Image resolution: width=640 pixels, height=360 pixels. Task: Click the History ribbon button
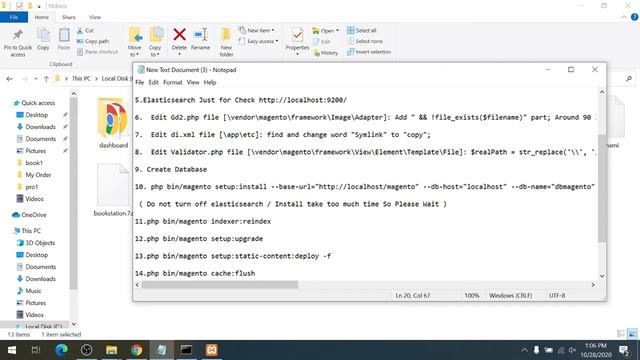(325, 53)
